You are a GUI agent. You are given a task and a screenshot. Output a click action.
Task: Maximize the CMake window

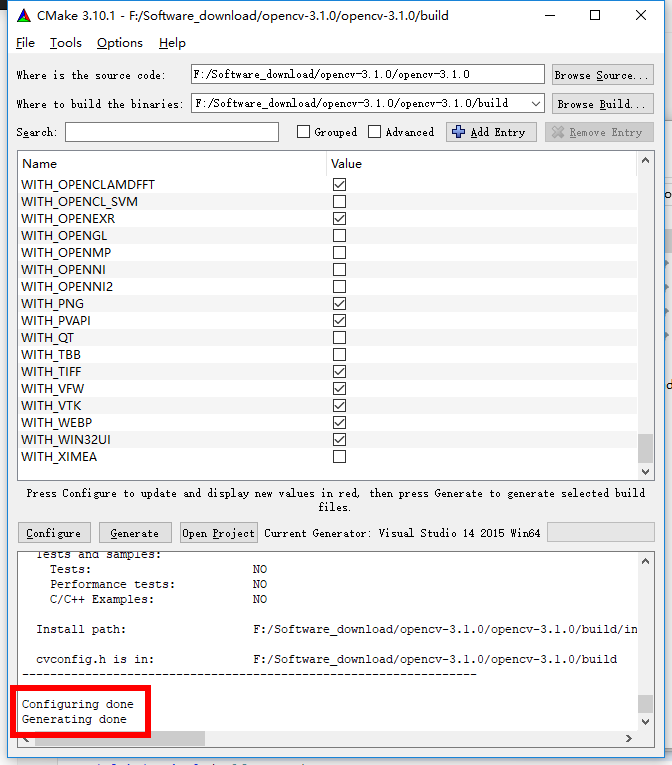coord(595,16)
